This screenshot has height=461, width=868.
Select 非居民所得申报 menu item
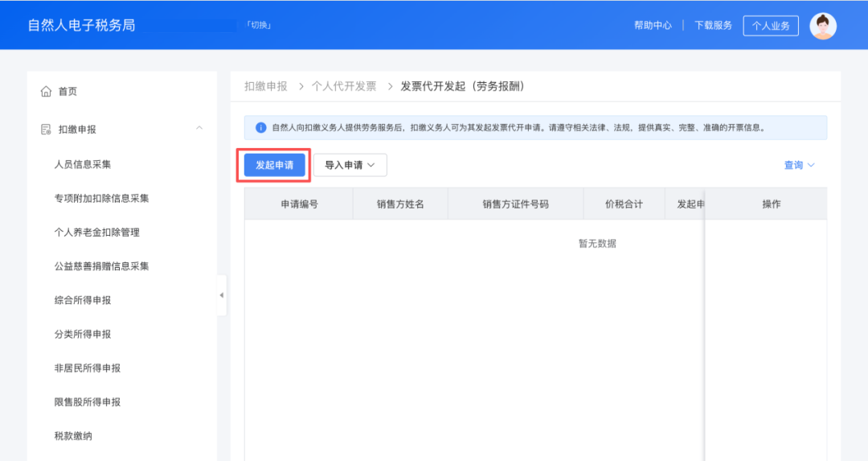[87, 368]
